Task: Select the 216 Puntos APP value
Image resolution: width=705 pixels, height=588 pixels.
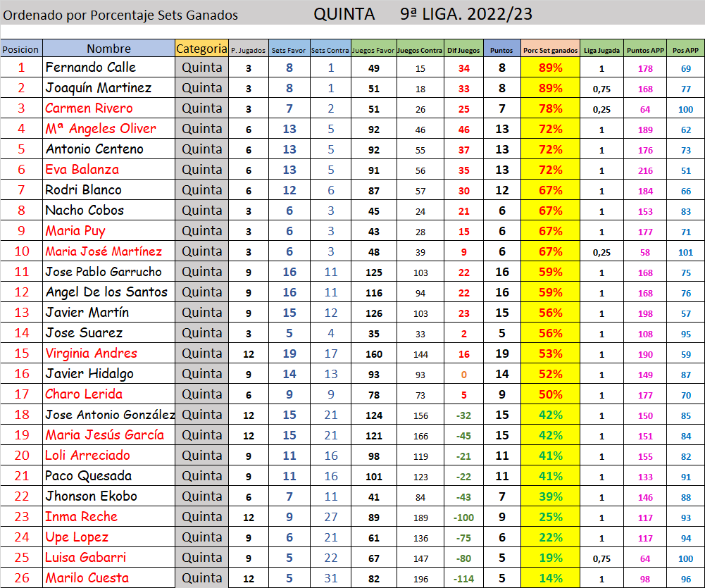Action: coord(645,170)
